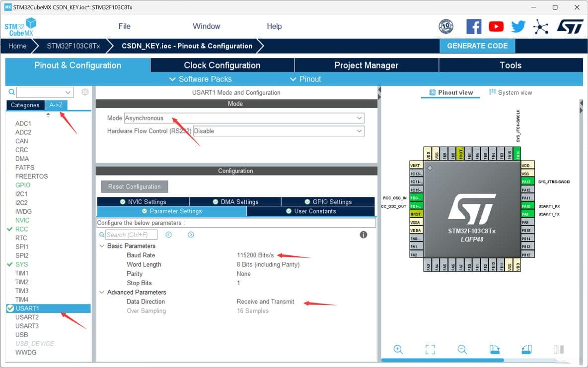Click the green check next to SYS
This screenshot has width=588, height=368.
click(x=10, y=264)
